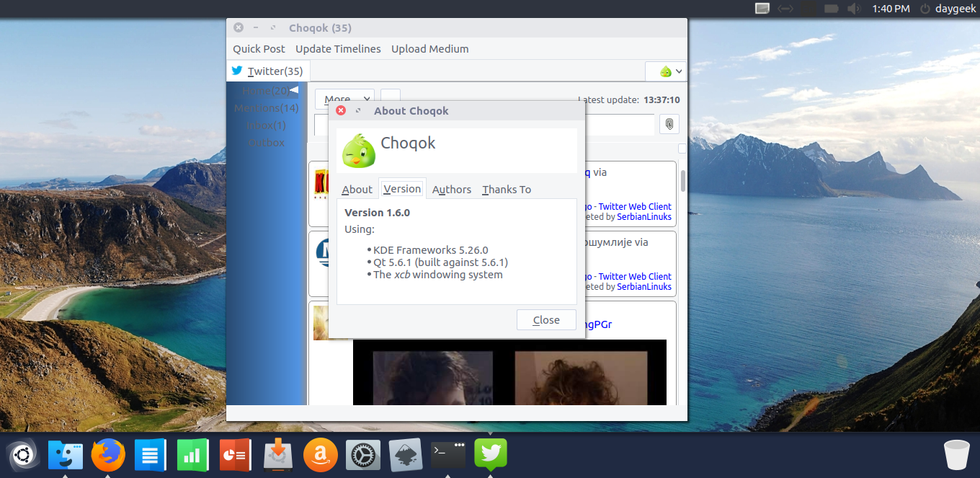
Task: Open System Settings gear in the dock
Action: 363,456
